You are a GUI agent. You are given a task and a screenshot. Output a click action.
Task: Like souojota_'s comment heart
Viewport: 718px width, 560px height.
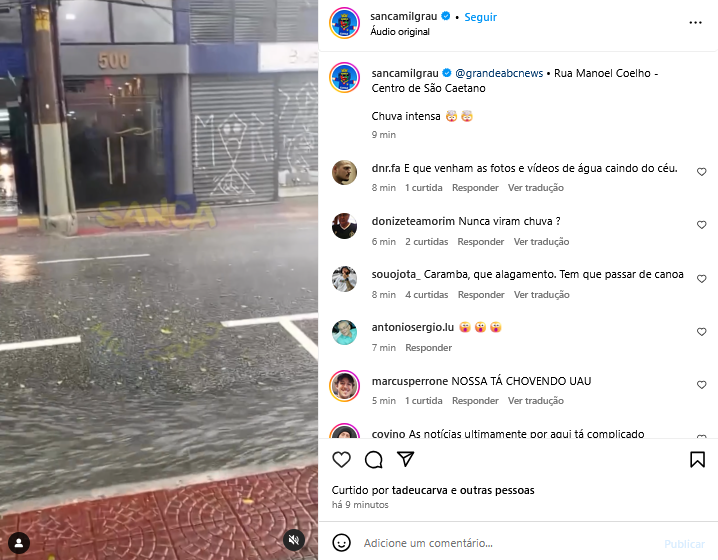pos(701,279)
